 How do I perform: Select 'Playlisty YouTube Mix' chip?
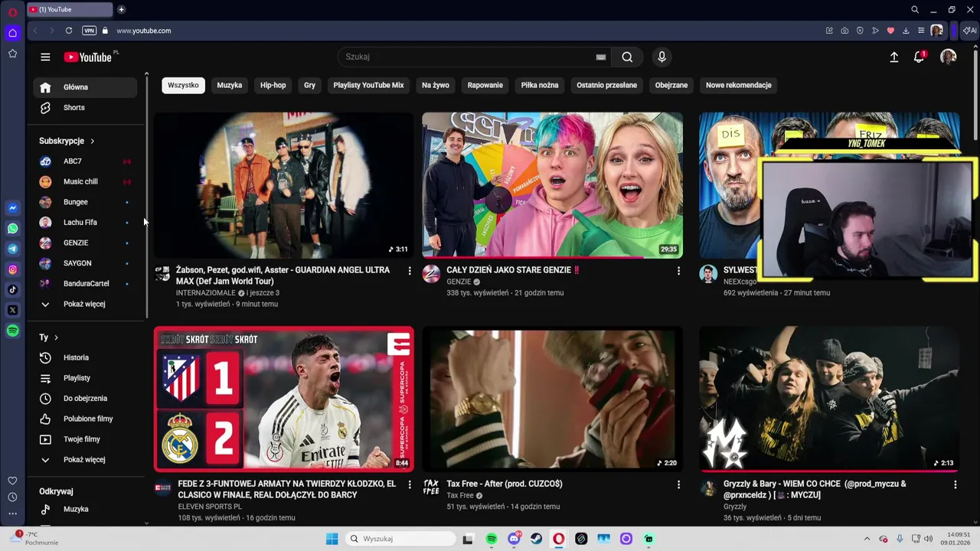point(368,85)
